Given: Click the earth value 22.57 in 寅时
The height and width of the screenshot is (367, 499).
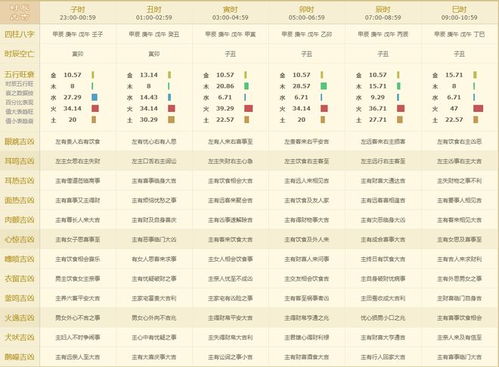Looking at the screenshot, I should click(x=225, y=120).
